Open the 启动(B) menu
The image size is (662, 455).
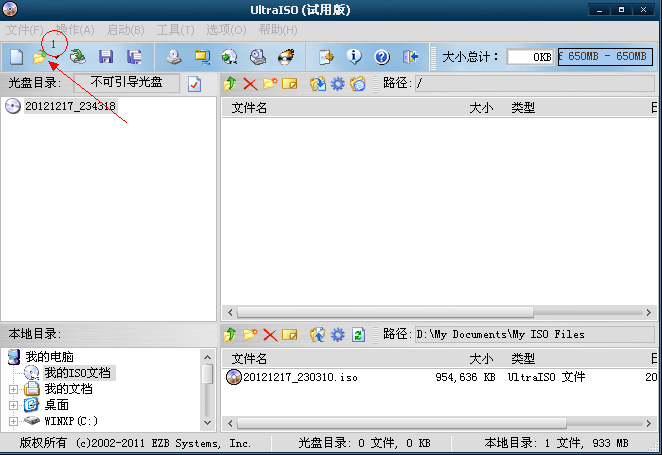pos(126,30)
